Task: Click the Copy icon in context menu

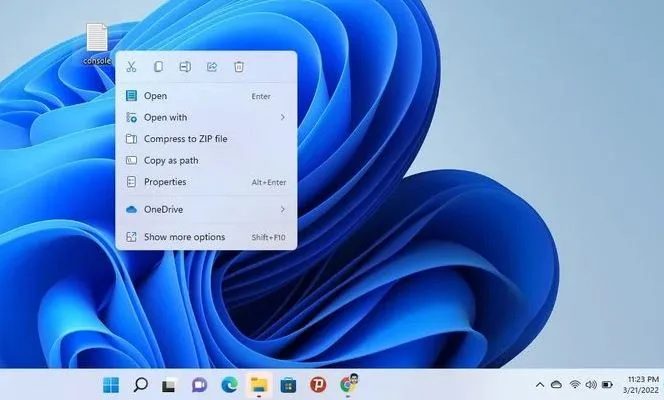Action: pos(158,66)
